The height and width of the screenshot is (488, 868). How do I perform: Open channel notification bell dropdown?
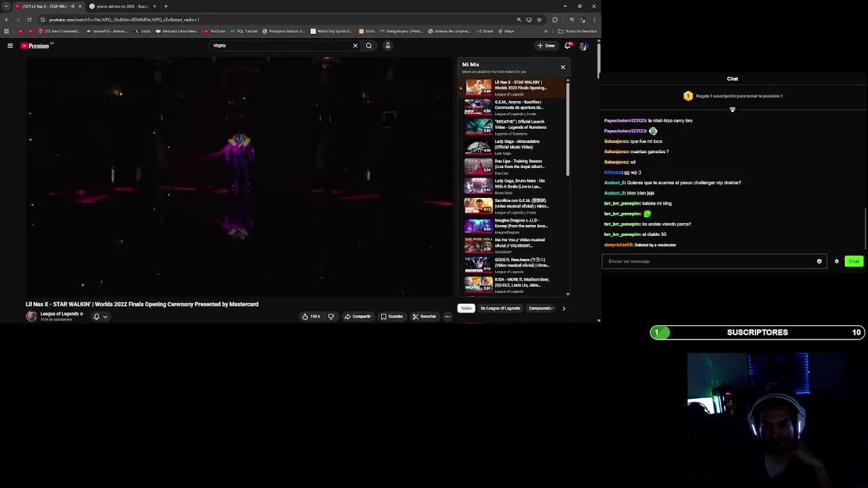pyautogui.click(x=100, y=317)
